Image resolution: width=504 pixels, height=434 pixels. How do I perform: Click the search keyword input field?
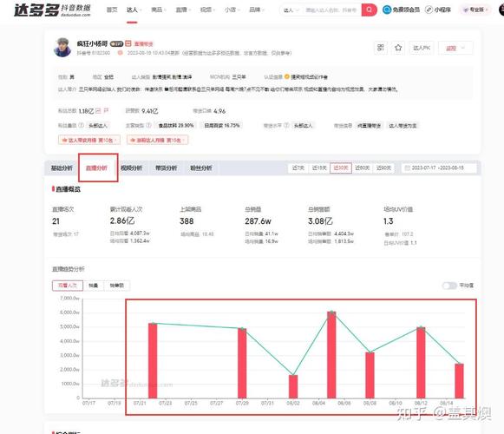click(x=331, y=10)
